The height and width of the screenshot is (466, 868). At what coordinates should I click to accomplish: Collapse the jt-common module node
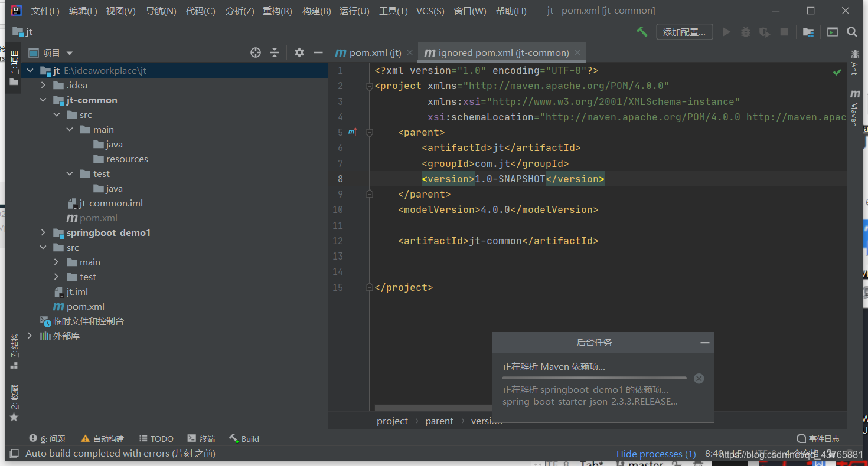coord(43,100)
